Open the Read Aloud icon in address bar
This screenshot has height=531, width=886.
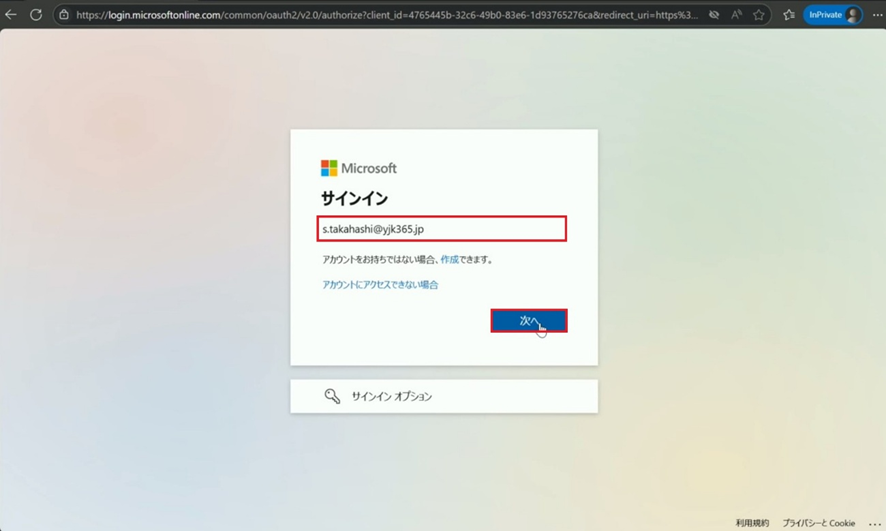(737, 15)
